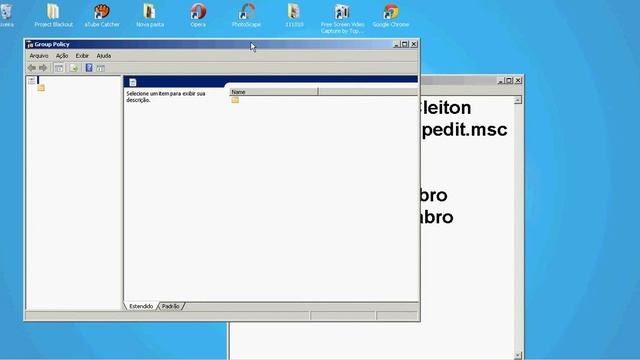The height and width of the screenshot is (360, 640).
Task: Click the last toolbar icon beside Help
Action: 100,68
